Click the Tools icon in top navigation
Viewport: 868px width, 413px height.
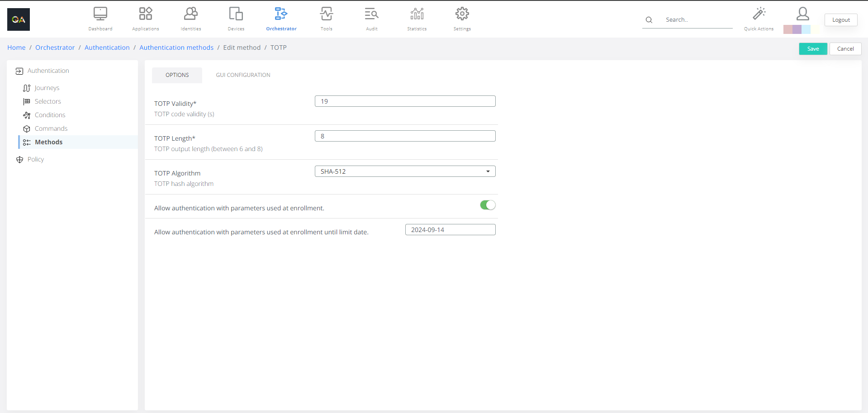tap(326, 14)
